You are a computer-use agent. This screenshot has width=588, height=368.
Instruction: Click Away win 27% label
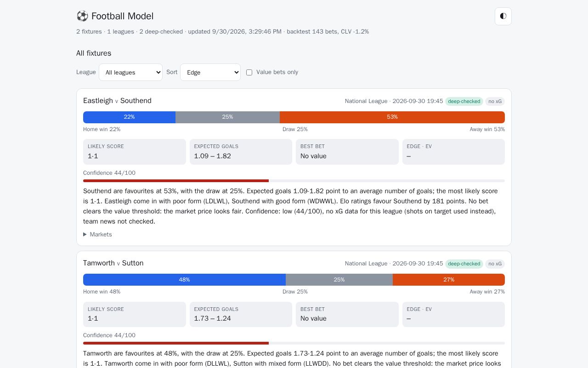pos(487,292)
